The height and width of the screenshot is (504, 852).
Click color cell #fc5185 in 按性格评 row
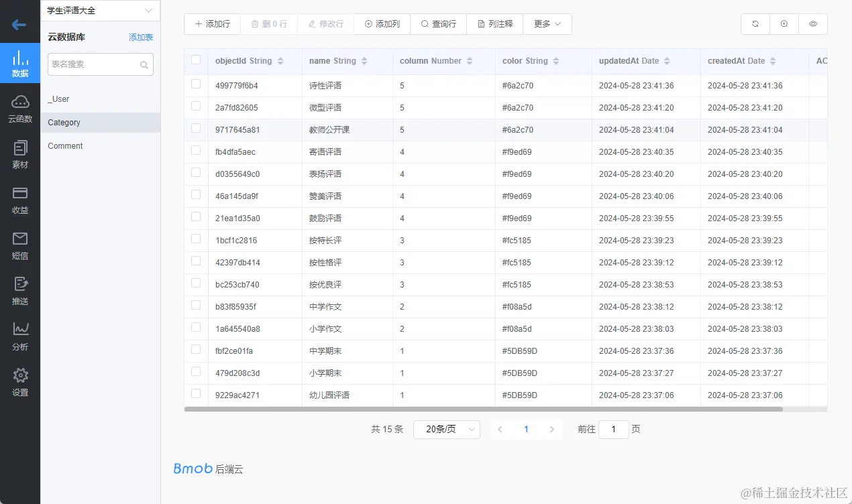point(517,263)
